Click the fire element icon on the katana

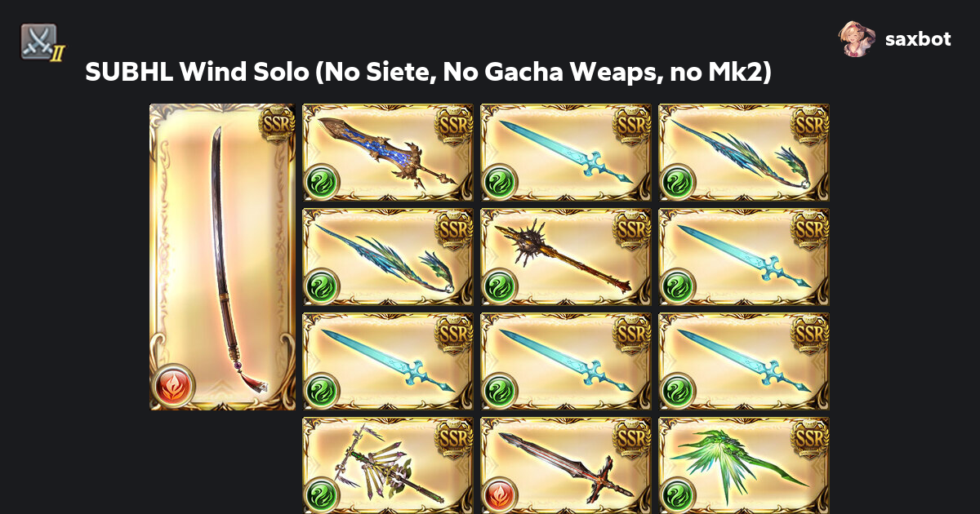click(173, 384)
